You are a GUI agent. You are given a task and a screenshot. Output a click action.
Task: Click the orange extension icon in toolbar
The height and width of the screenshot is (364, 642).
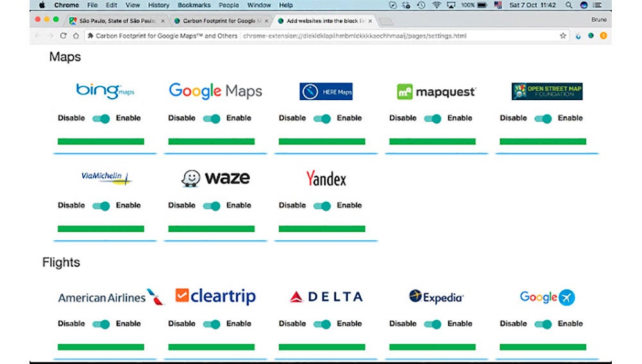click(x=603, y=35)
